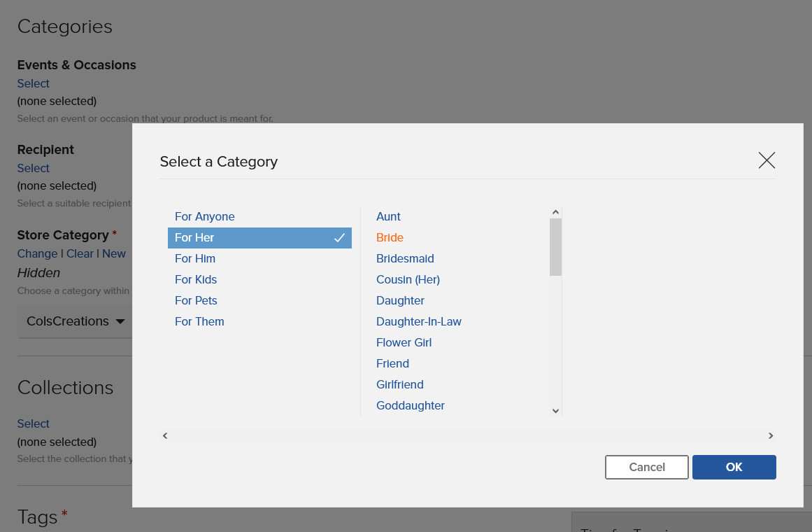Open the ColsCreations dropdown
This screenshot has width=812, height=532.
coord(76,321)
